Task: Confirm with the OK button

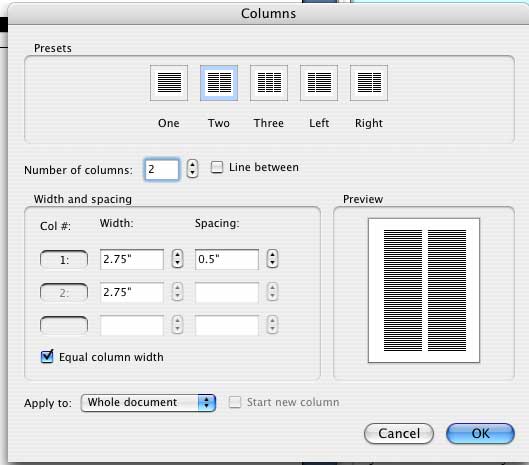Action: tap(480, 434)
